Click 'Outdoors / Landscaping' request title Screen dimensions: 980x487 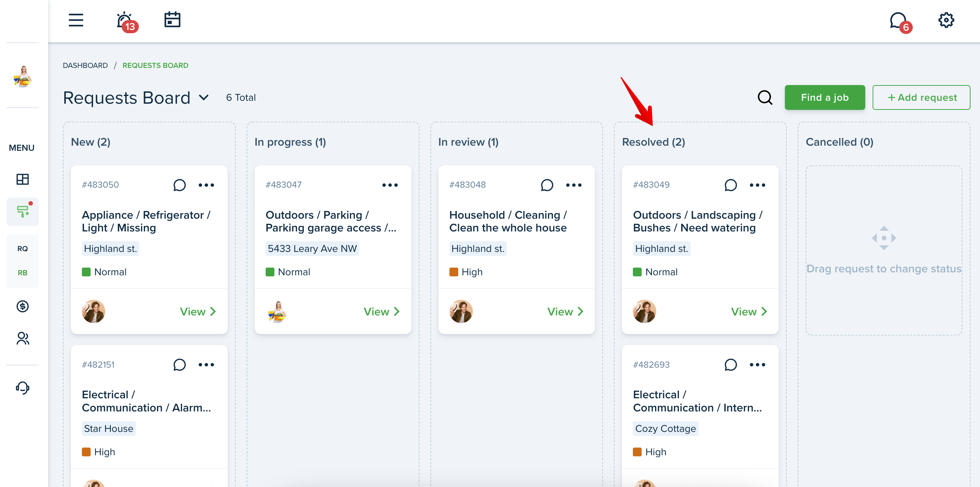coord(698,222)
